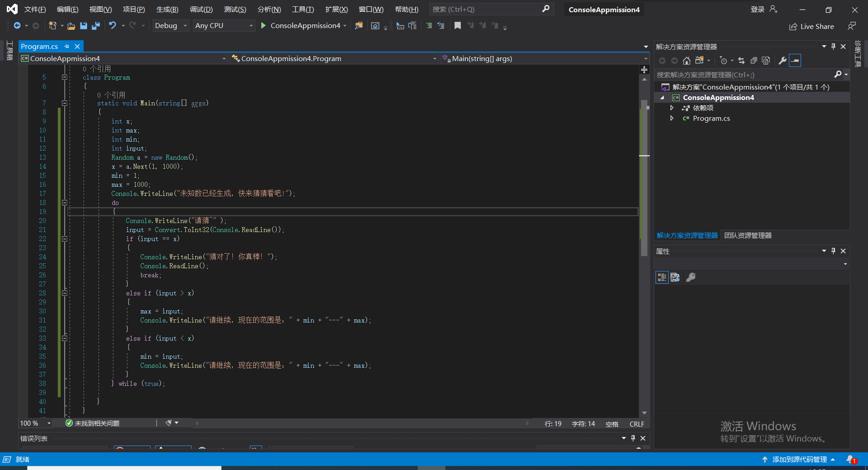
Task: Toggle Categorized view in the Properties panel
Action: (662, 277)
